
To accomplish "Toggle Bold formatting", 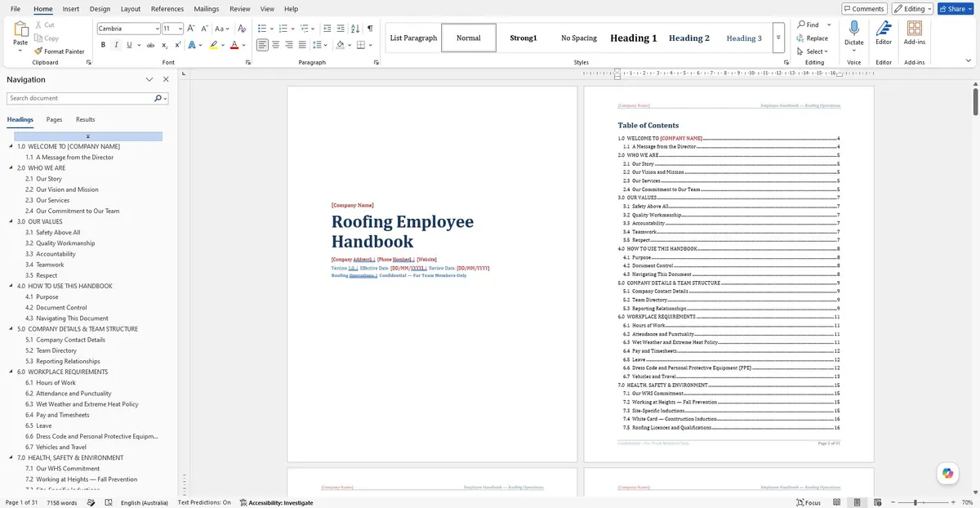I will click(103, 45).
